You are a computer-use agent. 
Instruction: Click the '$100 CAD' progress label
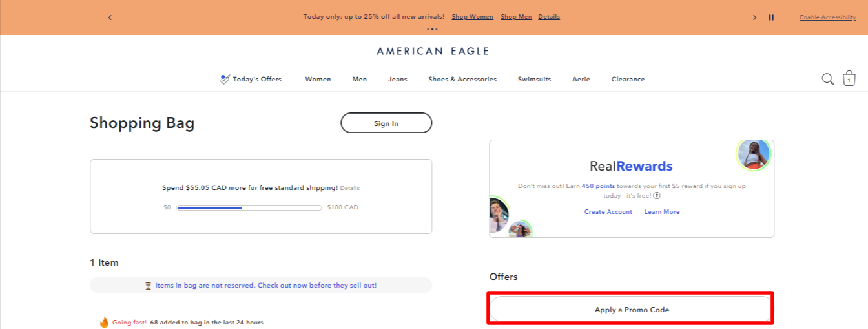click(343, 207)
